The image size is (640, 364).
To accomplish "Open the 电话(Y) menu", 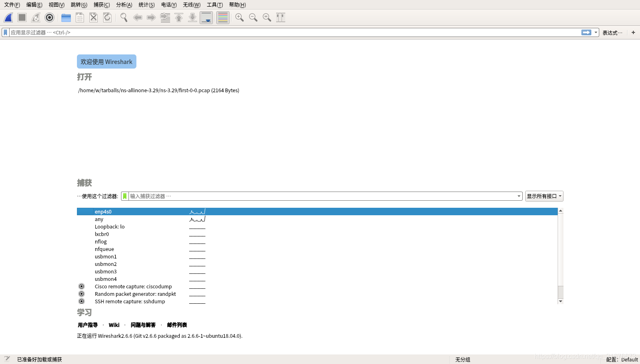I will (x=169, y=5).
